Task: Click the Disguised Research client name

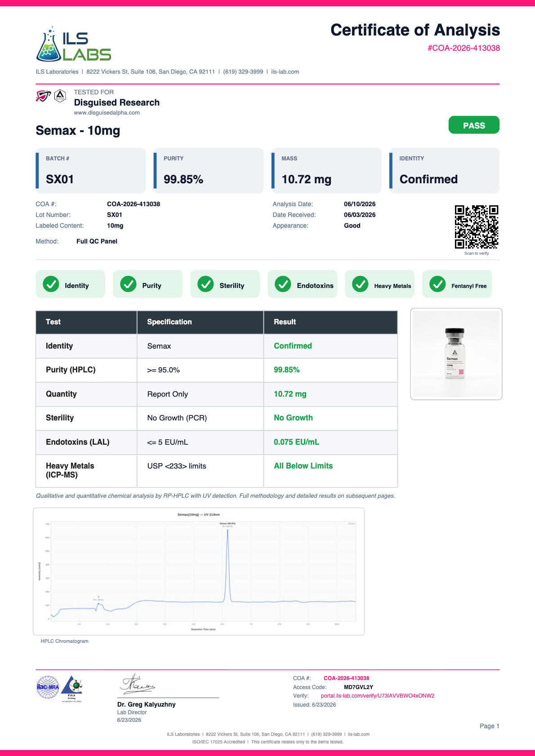Action: pos(116,102)
